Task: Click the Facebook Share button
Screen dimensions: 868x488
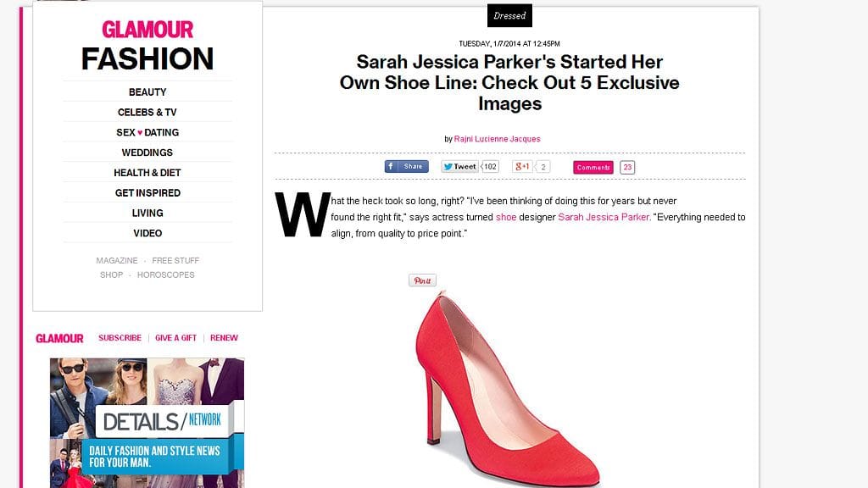Action: [406, 167]
